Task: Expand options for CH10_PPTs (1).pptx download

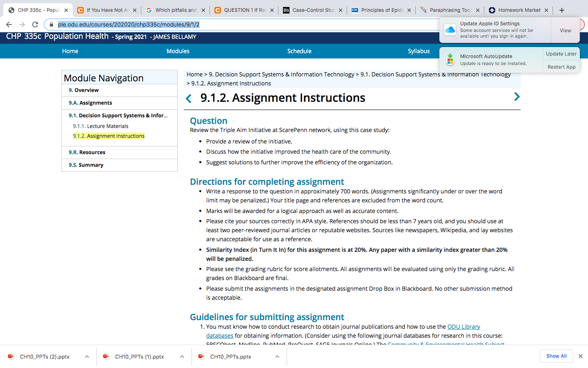Action: 182,357
